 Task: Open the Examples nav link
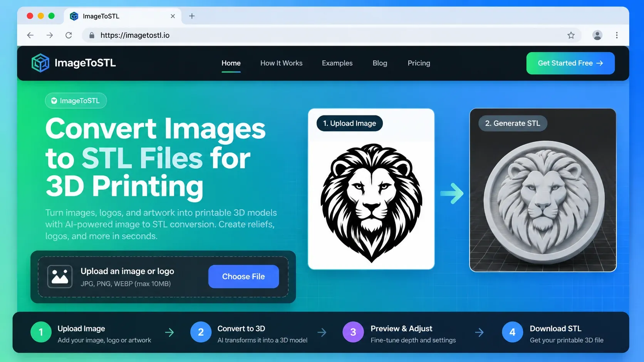pyautogui.click(x=337, y=63)
